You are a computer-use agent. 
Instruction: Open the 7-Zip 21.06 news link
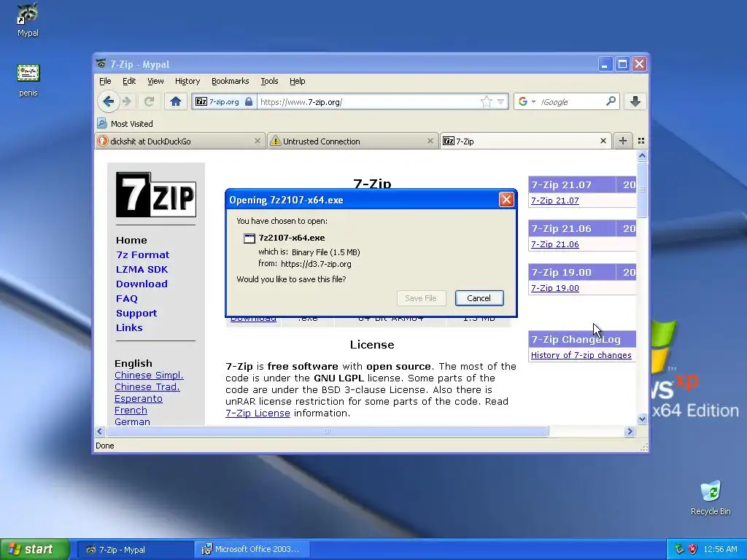555,244
